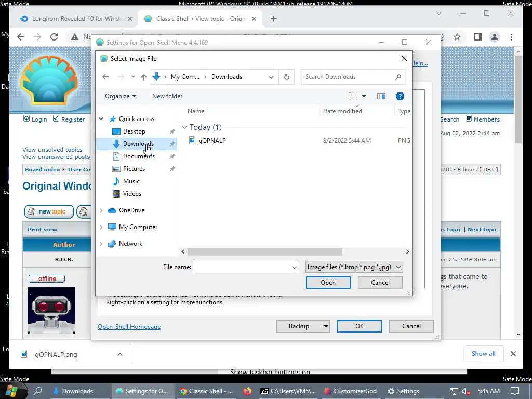Click the browser back arrow

(21, 37)
